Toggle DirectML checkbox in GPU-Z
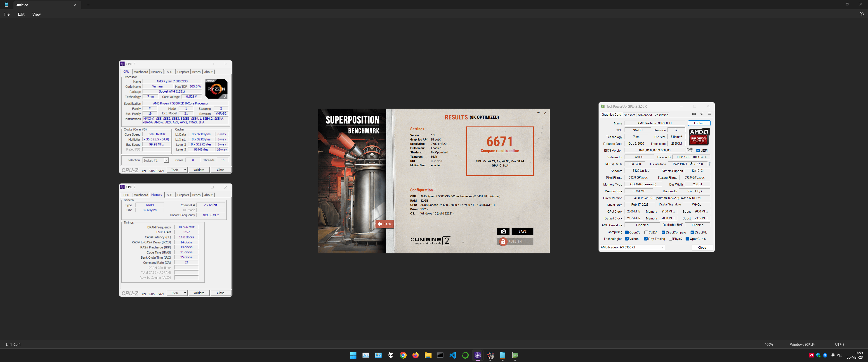 (x=692, y=232)
